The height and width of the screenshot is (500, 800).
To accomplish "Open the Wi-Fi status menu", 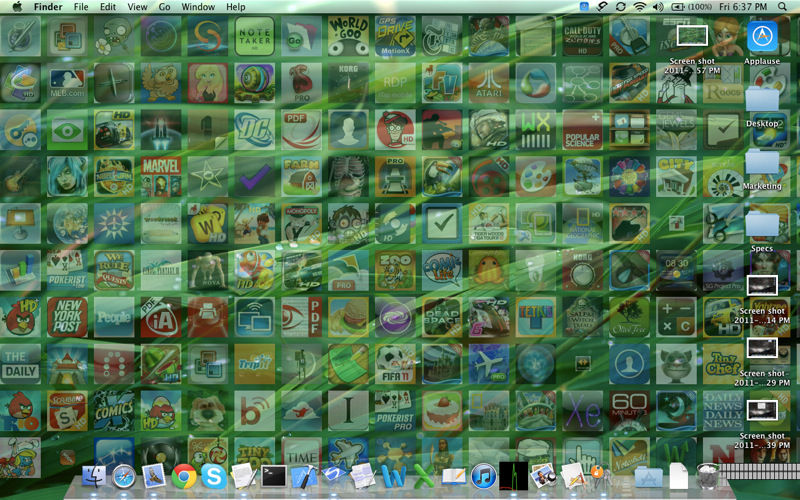I will pos(639,7).
